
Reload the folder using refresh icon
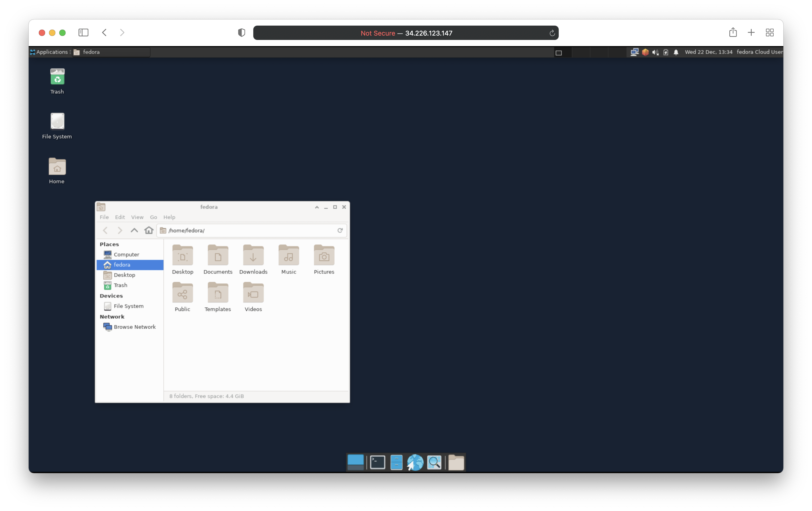tap(340, 230)
